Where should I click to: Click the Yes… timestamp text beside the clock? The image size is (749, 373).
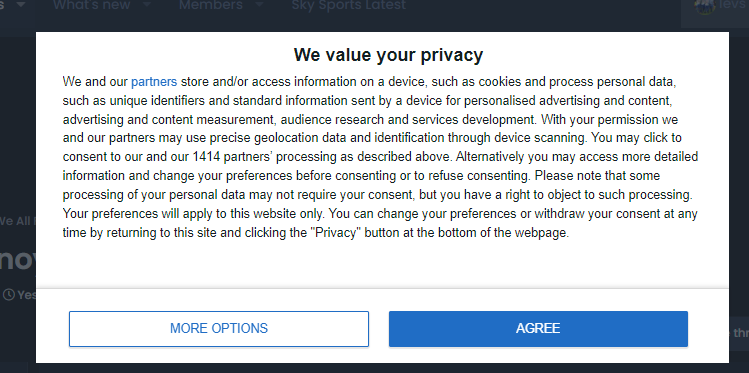(27, 295)
